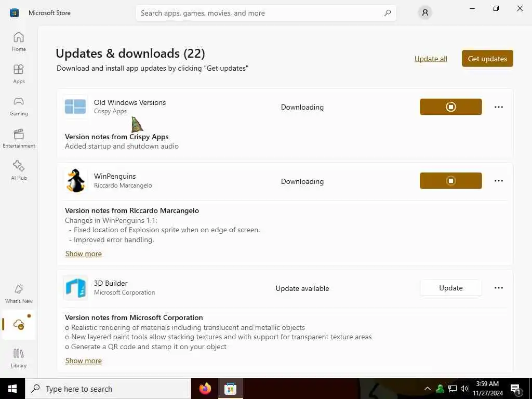Open the Library section
This screenshot has height=399, width=532.
point(19,358)
